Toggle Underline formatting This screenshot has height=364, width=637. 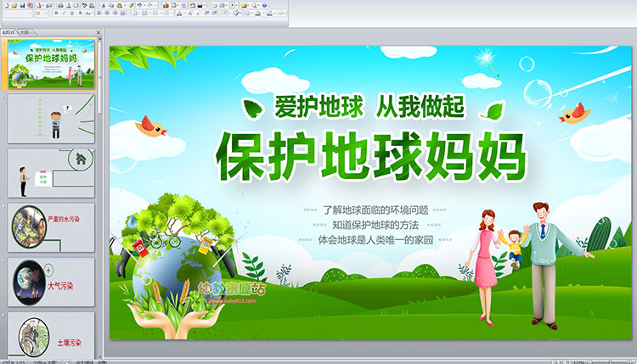(72, 13)
